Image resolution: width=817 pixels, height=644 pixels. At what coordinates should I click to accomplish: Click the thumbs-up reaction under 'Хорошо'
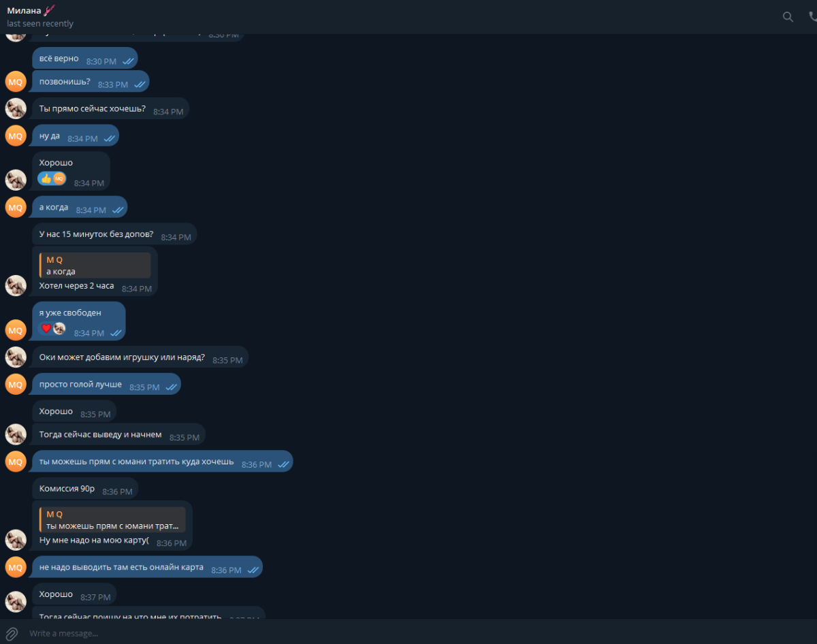point(46,178)
